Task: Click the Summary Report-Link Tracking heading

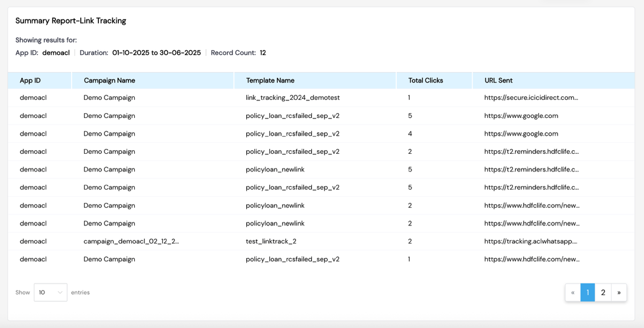Action: coord(71,20)
